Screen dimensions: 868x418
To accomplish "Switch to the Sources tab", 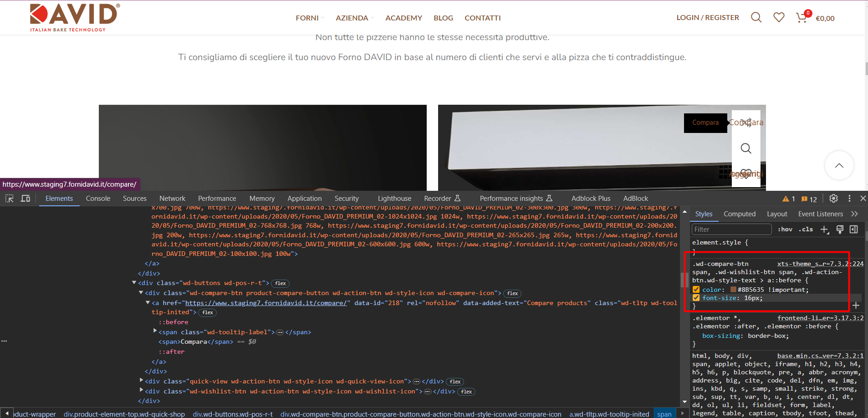I will pos(135,199).
